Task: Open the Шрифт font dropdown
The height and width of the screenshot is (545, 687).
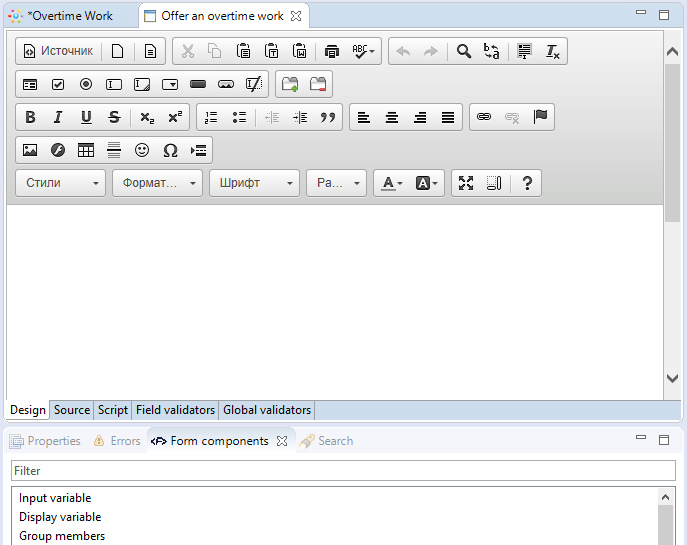Action: pyautogui.click(x=254, y=183)
